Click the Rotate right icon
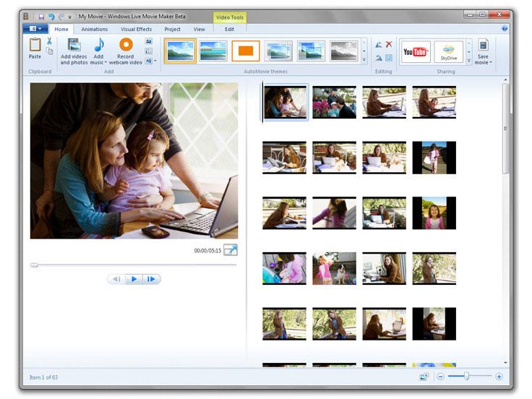The width and height of the screenshot is (532, 399). 378,58
